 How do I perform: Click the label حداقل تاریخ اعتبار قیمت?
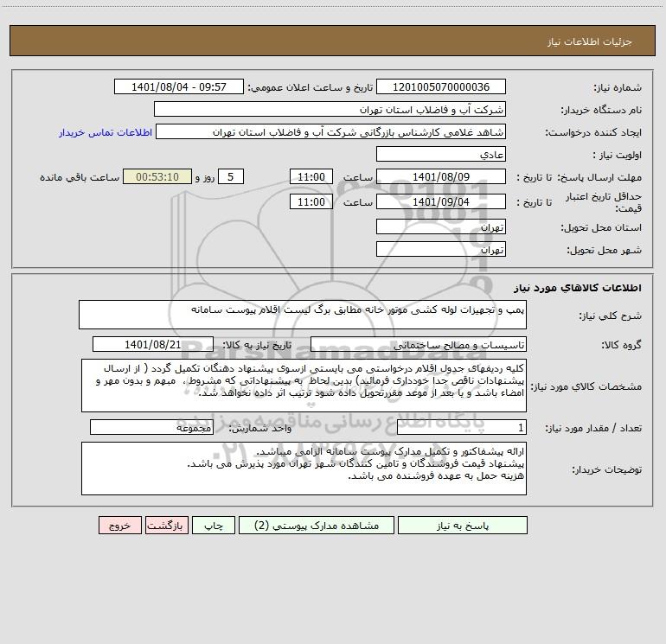pos(604,202)
